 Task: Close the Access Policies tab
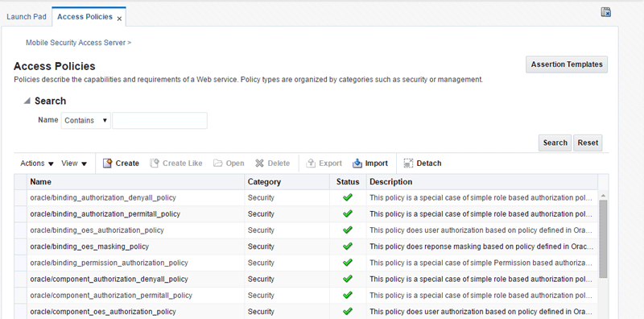(119, 19)
